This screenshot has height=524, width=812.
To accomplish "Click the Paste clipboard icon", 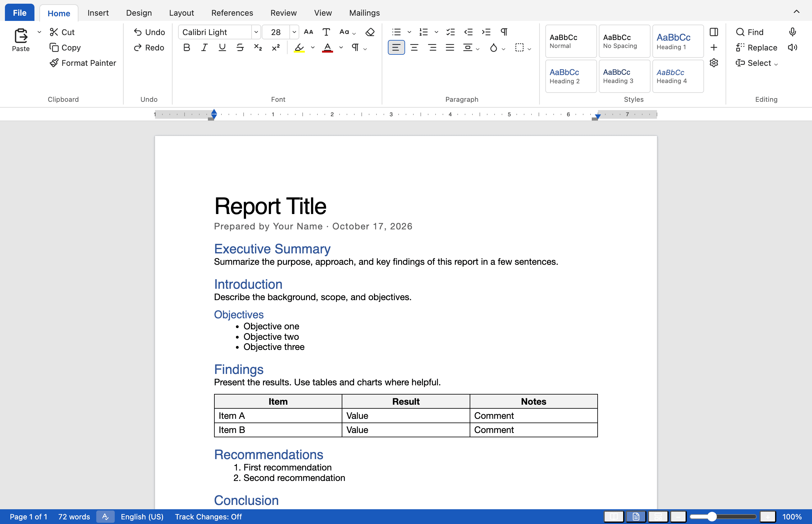I will tap(21, 35).
